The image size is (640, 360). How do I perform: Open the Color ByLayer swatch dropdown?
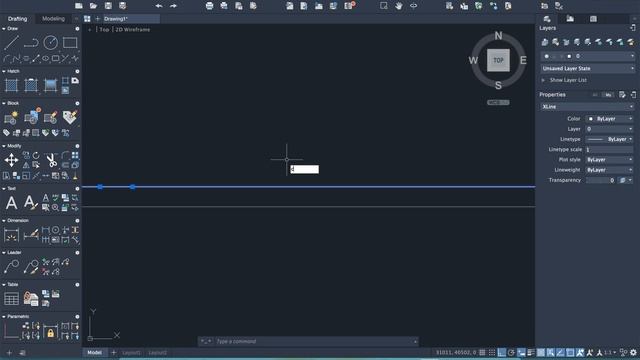(x=610, y=119)
